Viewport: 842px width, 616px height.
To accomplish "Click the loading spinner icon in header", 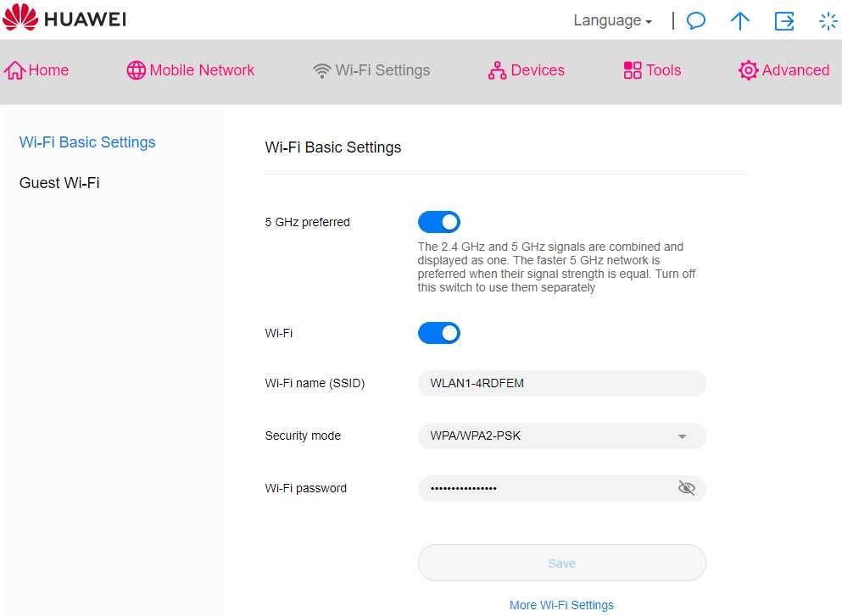I will tap(828, 21).
